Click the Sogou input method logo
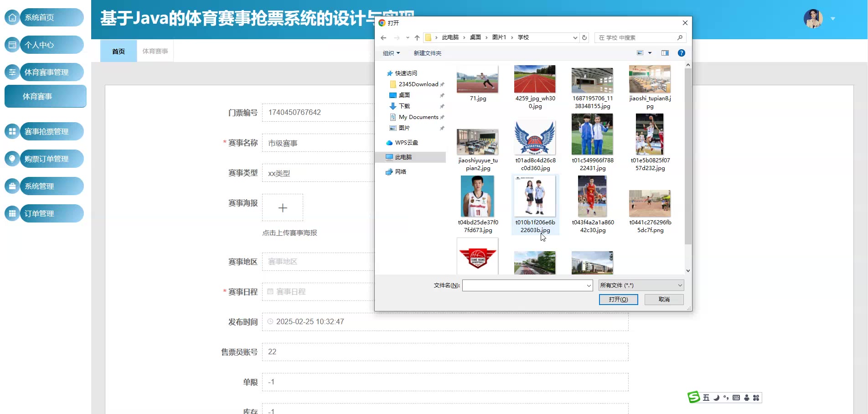 click(x=694, y=397)
